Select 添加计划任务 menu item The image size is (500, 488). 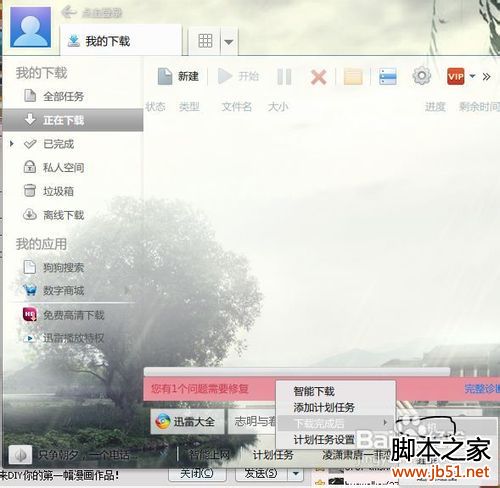336,407
